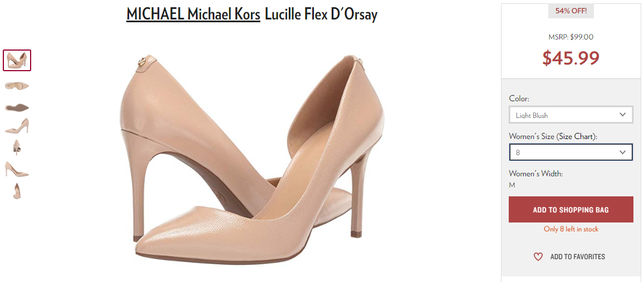Show the shoe sole thumbnail
The width and height of the screenshot is (644, 282).
coord(17,107)
